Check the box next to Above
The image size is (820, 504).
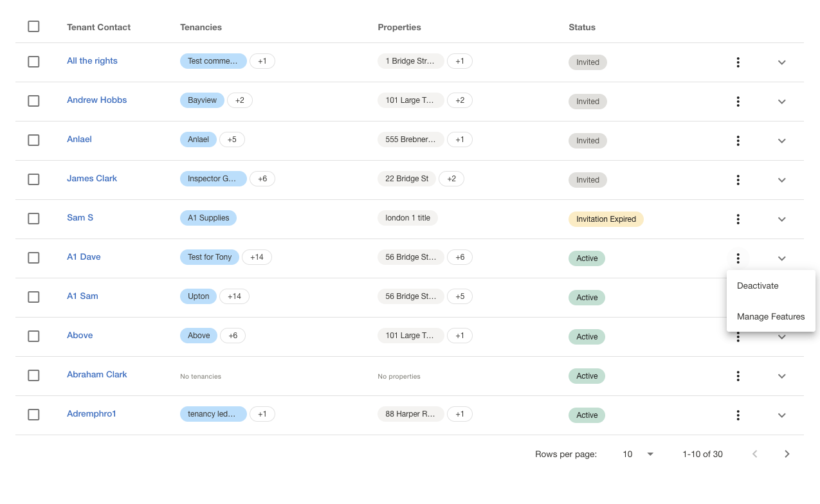(33, 336)
